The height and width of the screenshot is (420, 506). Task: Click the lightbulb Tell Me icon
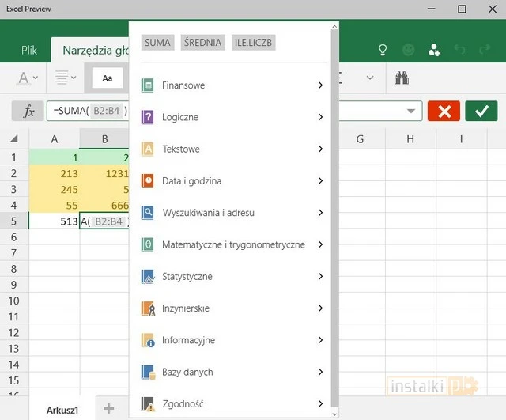pyautogui.click(x=383, y=50)
